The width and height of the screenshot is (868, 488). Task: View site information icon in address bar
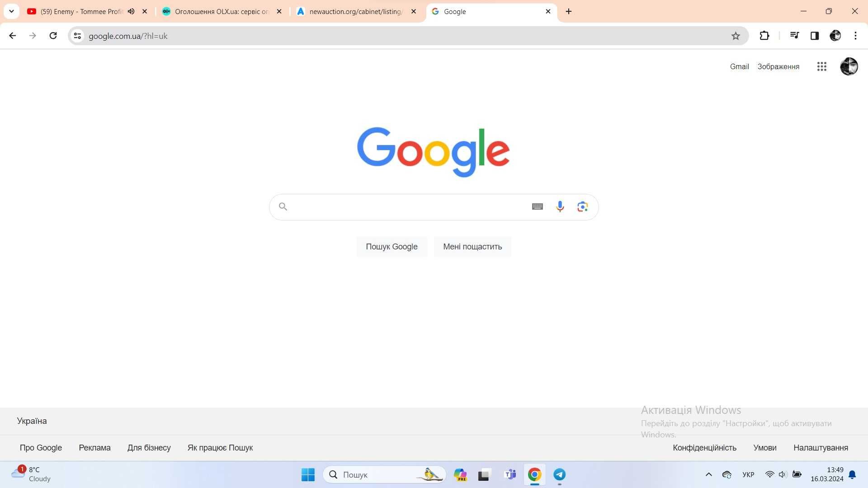point(77,36)
